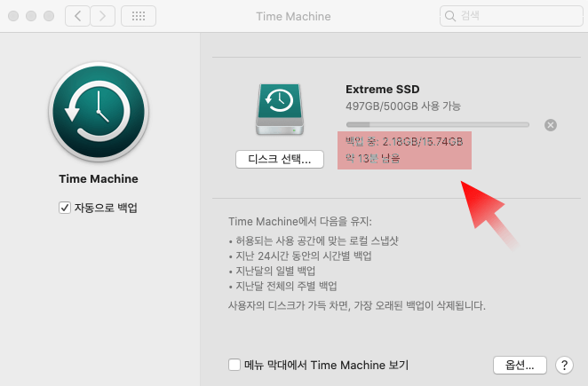Click the Extreme SSD backup disk icon

click(280, 109)
